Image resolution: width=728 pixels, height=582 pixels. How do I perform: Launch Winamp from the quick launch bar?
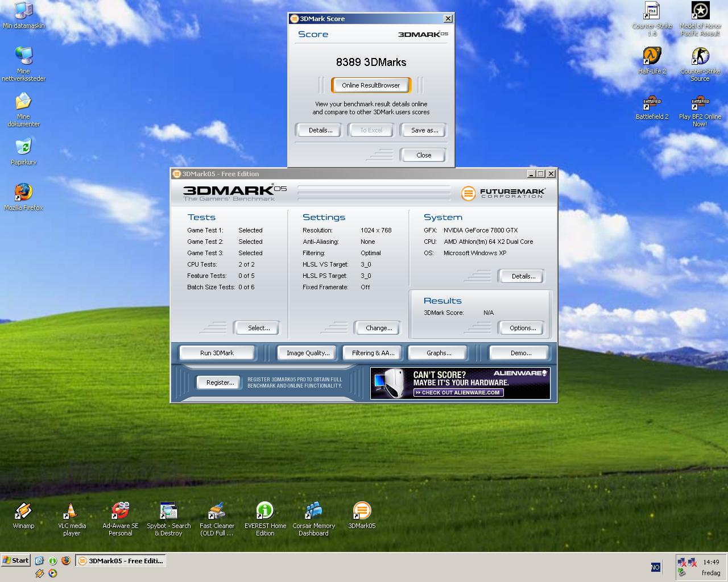pos(39,573)
